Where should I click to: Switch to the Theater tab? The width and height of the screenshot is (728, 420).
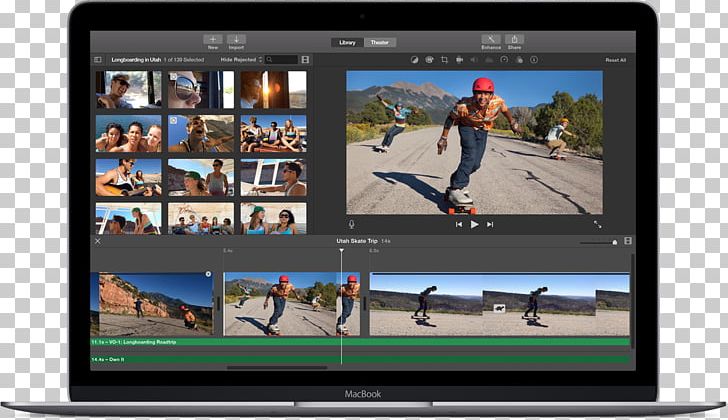tap(380, 43)
